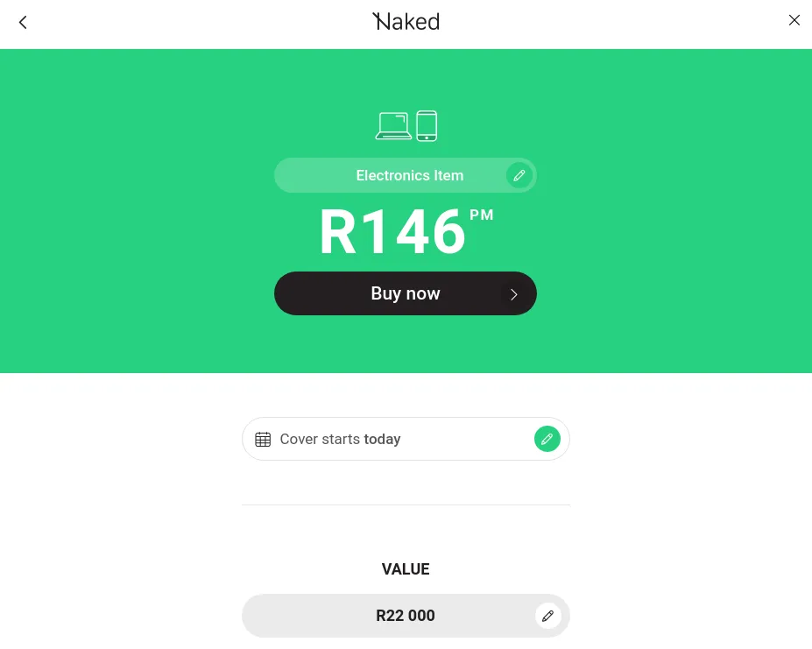Screen dimensions: 812x649
Task: Click the Naked logo in the header
Action: click(406, 22)
